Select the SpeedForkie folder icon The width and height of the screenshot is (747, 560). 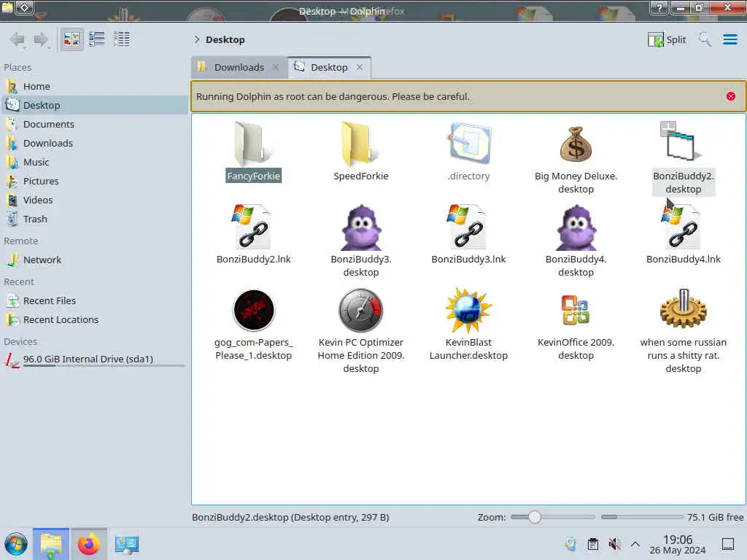tap(360, 144)
